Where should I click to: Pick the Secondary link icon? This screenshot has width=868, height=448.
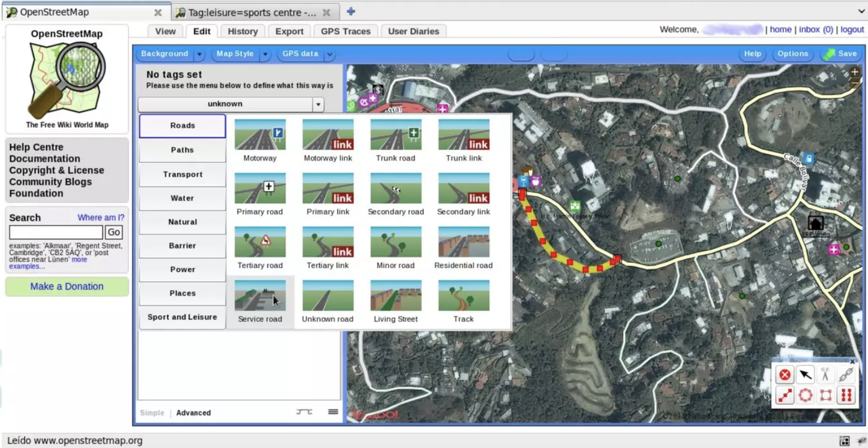click(x=464, y=189)
